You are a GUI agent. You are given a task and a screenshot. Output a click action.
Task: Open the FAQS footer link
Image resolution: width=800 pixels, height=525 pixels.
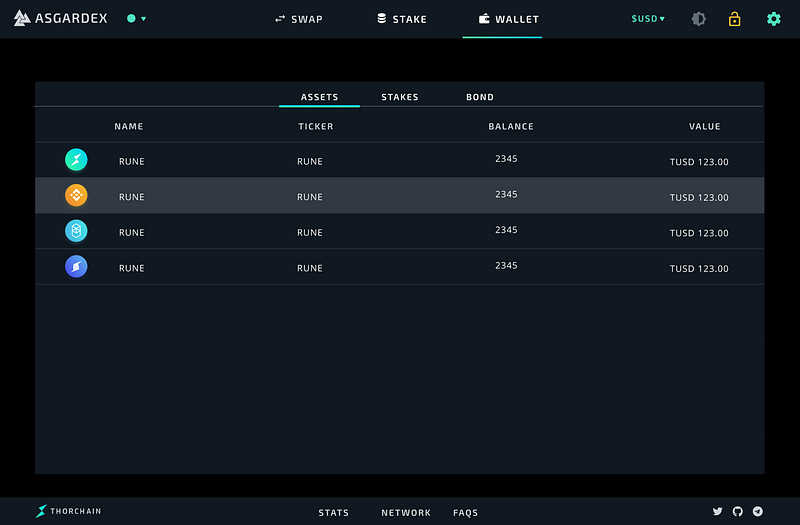point(465,513)
